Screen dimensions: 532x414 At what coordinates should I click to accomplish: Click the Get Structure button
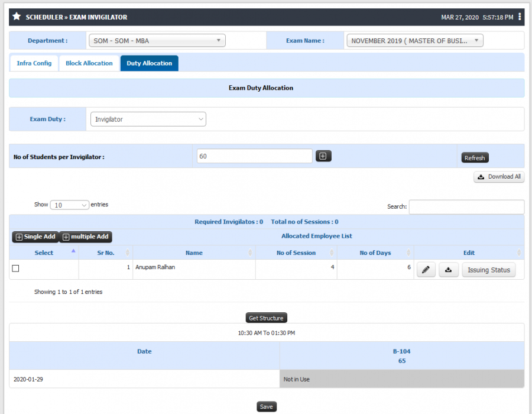(267, 318)
